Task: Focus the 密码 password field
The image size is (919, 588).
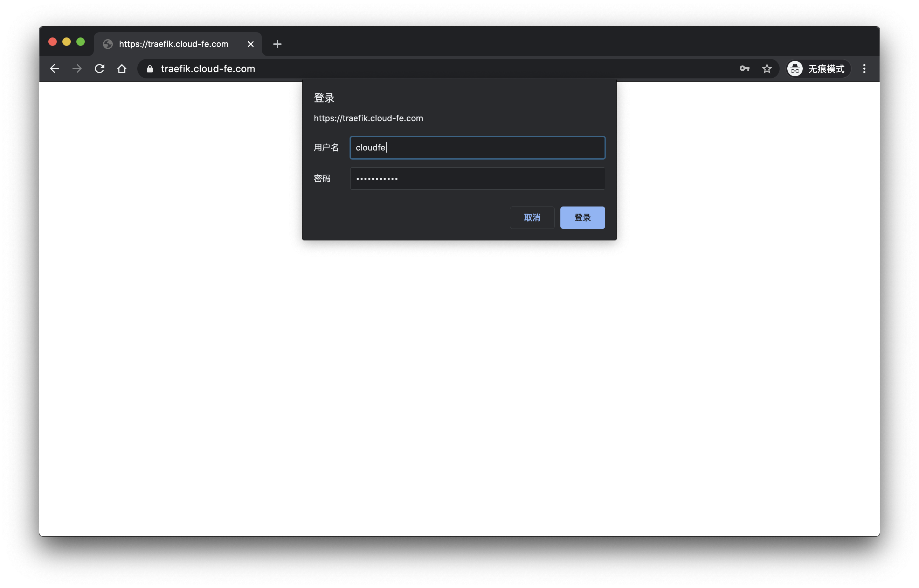Action: click(x=477, y=178)
